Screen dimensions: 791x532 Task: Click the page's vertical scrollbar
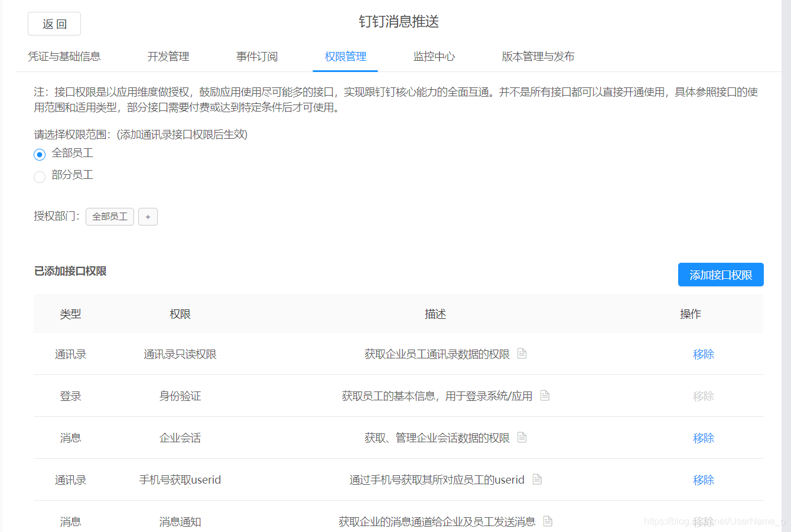click(786, 266)
